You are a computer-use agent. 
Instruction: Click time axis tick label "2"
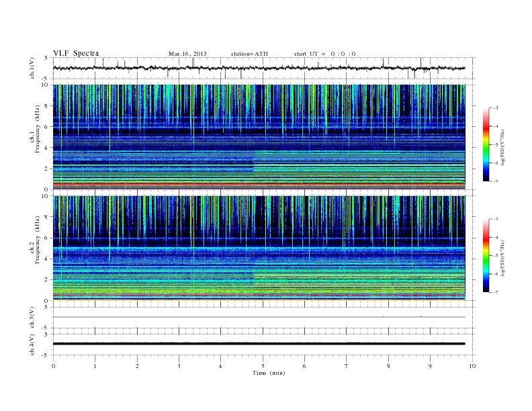tap(137, 366)
